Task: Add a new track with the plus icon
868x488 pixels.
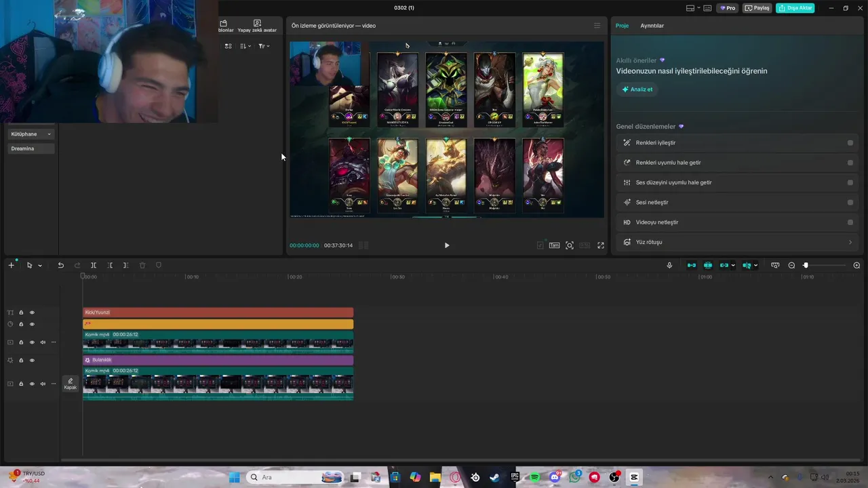Action: click(x=11, y=265)
